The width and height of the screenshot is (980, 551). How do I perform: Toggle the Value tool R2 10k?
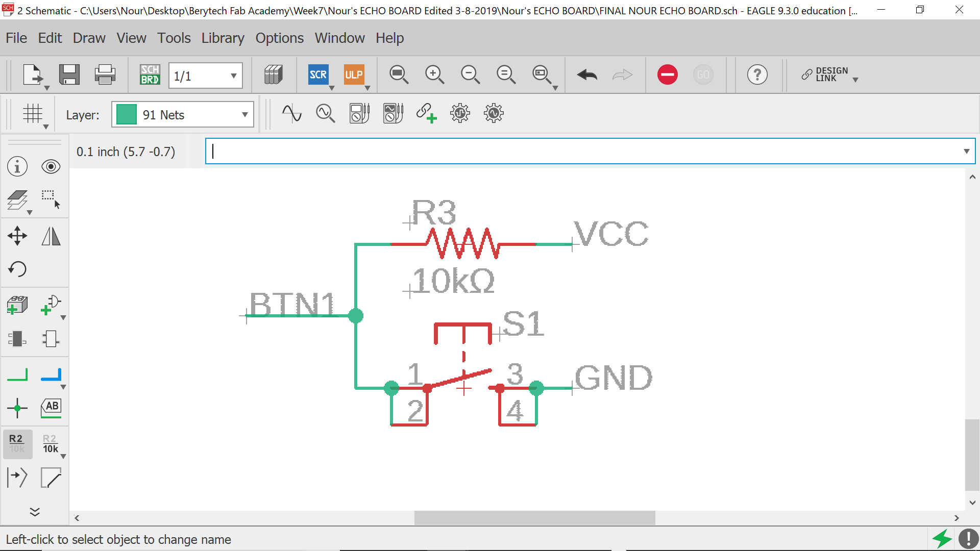coord(51,443)
